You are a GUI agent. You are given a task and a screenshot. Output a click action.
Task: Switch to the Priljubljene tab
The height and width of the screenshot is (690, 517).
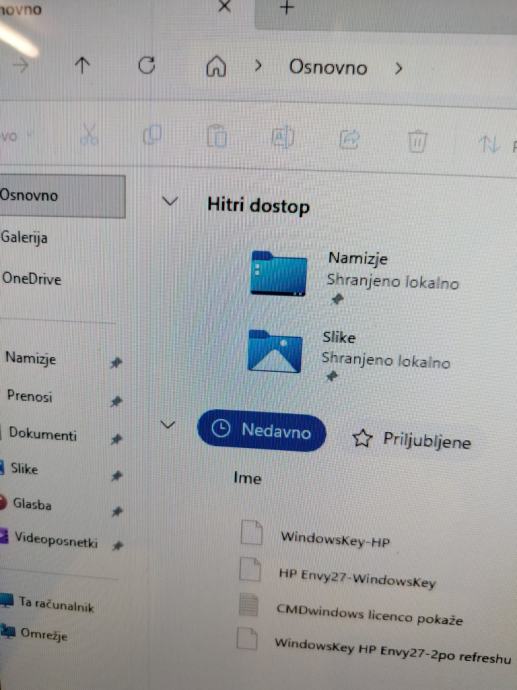click(x=411, y=440)
